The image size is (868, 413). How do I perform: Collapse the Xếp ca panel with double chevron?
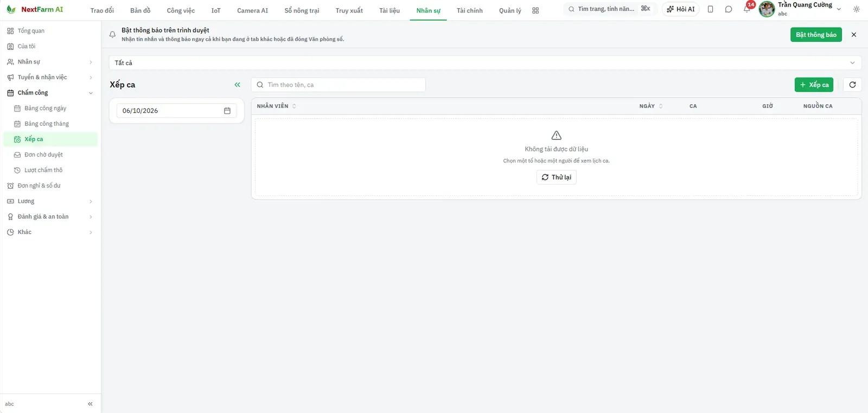237,85
